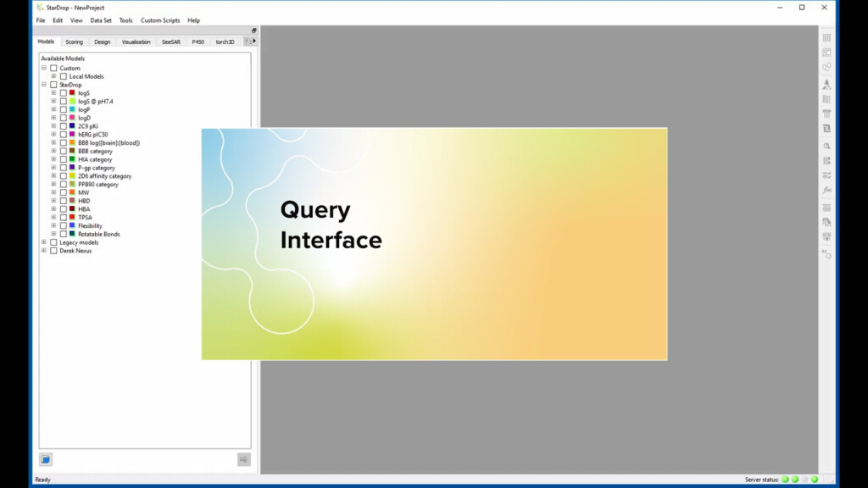Click the f(x) function icon in the right toolbar
The height and width of the screenshot is (488, 868).
(826, 191)
